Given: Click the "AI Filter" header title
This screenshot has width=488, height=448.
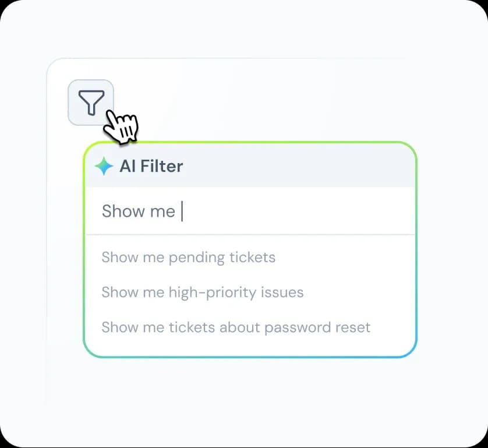Looking at the screenshot, I should coord(151,166).
